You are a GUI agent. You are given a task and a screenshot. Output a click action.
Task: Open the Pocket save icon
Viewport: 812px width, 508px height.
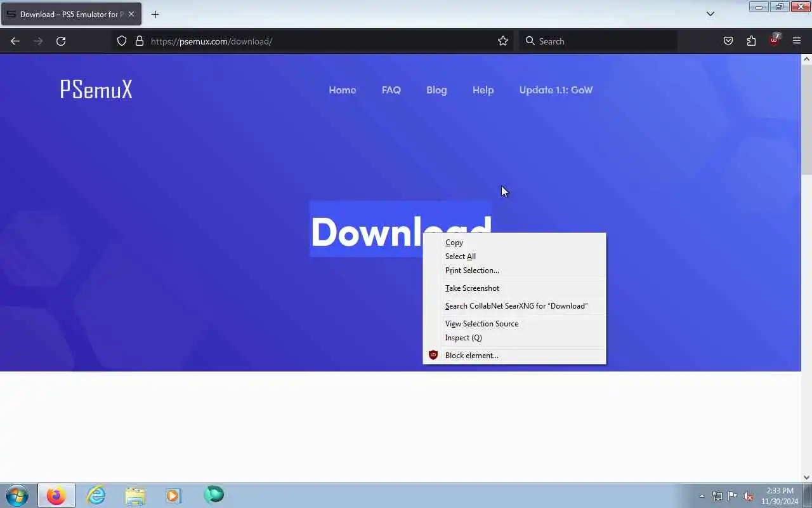(x=728, y=41)
